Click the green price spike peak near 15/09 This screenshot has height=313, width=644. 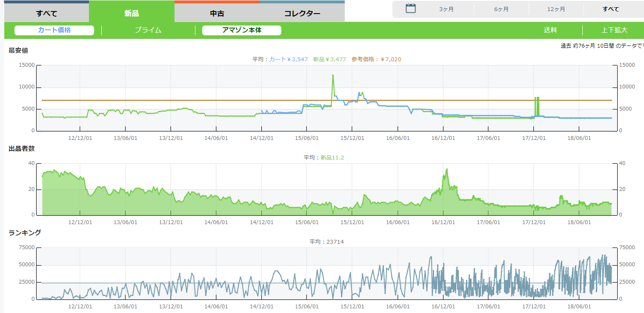(333, 75)
